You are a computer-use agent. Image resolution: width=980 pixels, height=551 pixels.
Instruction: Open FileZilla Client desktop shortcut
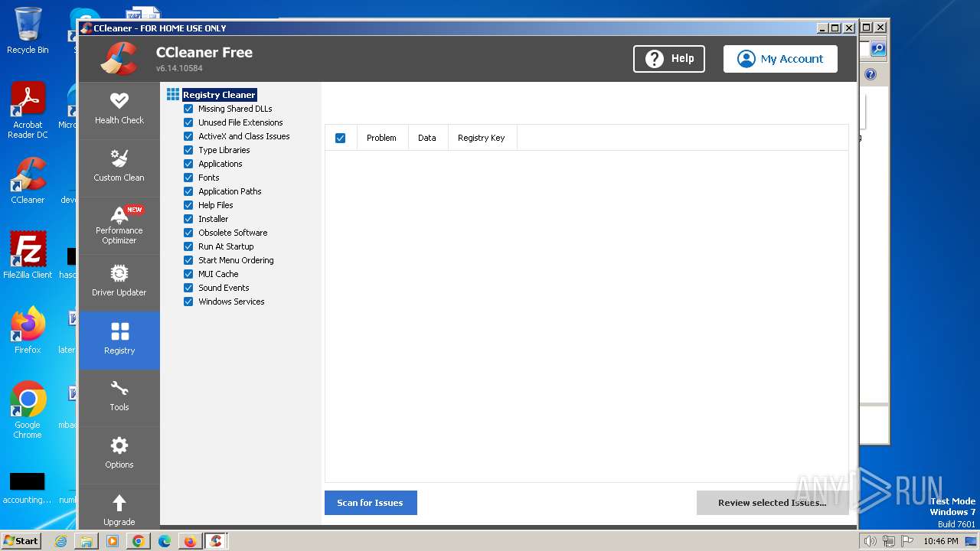[28, 256]
